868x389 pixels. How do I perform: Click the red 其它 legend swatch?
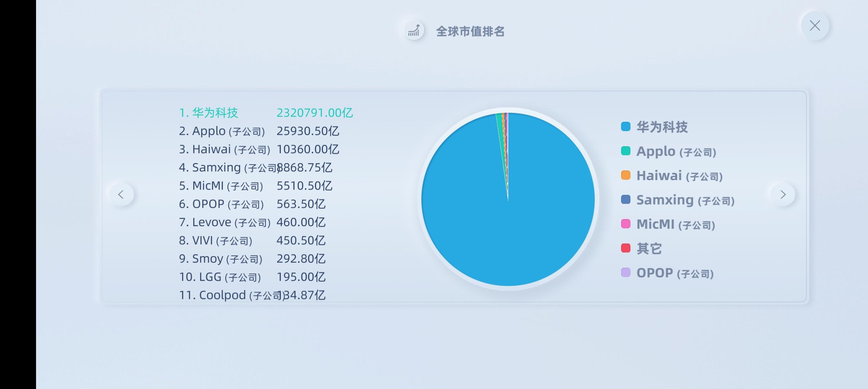click(626, 248)
